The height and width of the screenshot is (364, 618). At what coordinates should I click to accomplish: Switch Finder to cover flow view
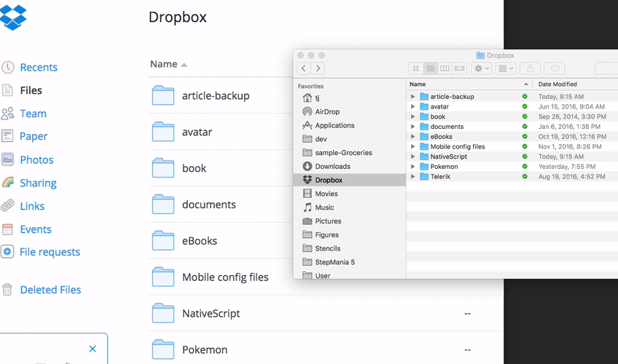coord(459,68)
